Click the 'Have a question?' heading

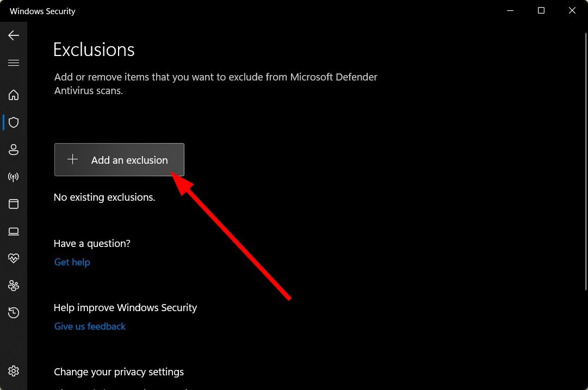coord(92,244)
